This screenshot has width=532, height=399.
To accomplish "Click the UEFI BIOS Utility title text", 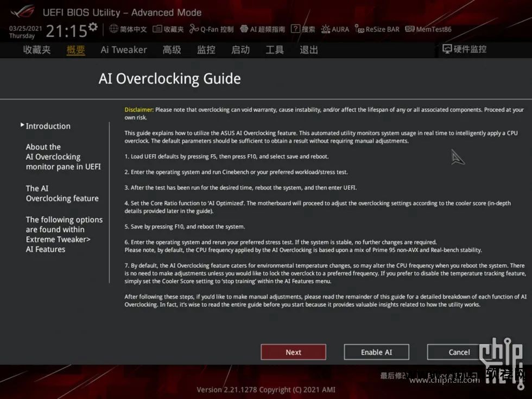I will [x=122, y=12].
